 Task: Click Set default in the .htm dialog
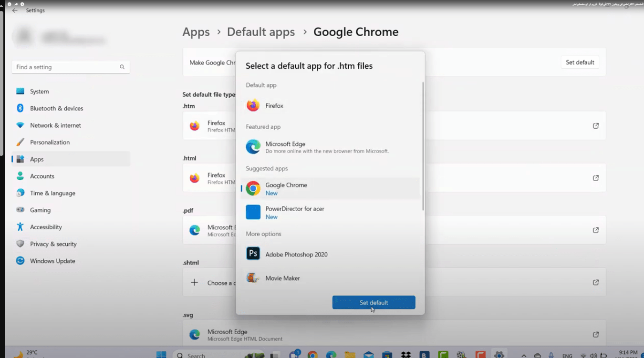click(x=374, y=302)
